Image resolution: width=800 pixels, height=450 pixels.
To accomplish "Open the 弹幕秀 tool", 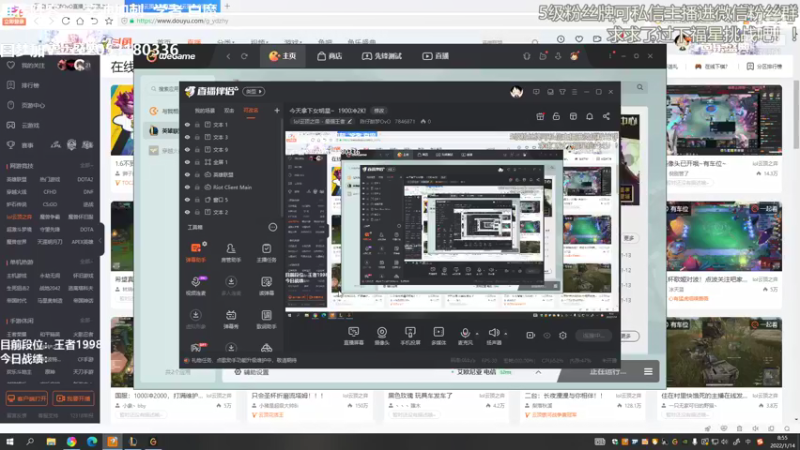I will (231, 319).
